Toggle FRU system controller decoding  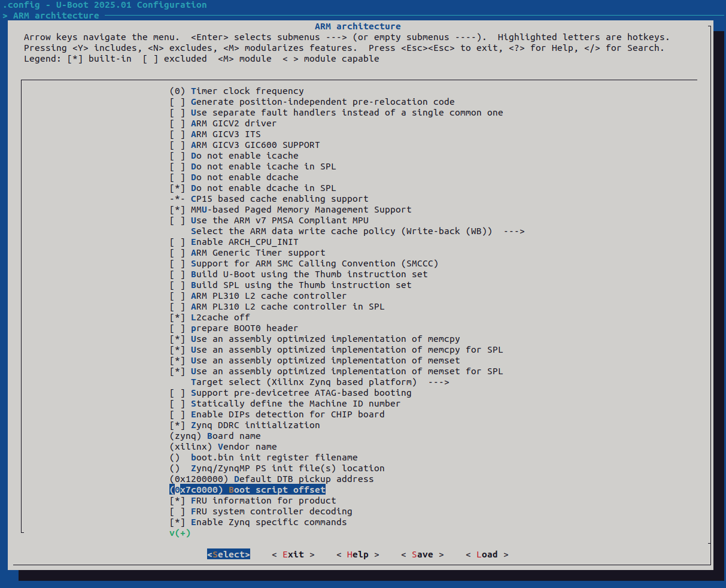pos(260,511)
